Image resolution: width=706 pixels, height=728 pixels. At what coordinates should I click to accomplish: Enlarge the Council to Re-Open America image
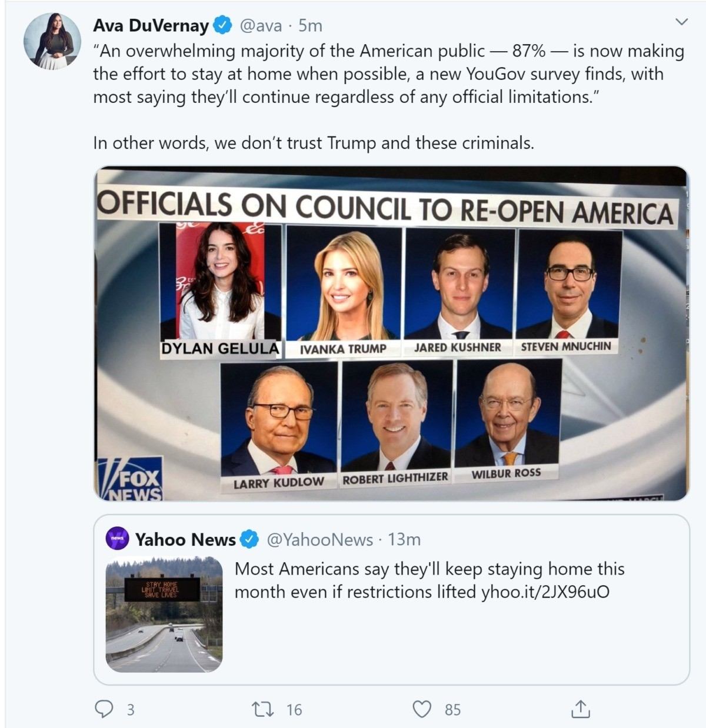[391, 333]
